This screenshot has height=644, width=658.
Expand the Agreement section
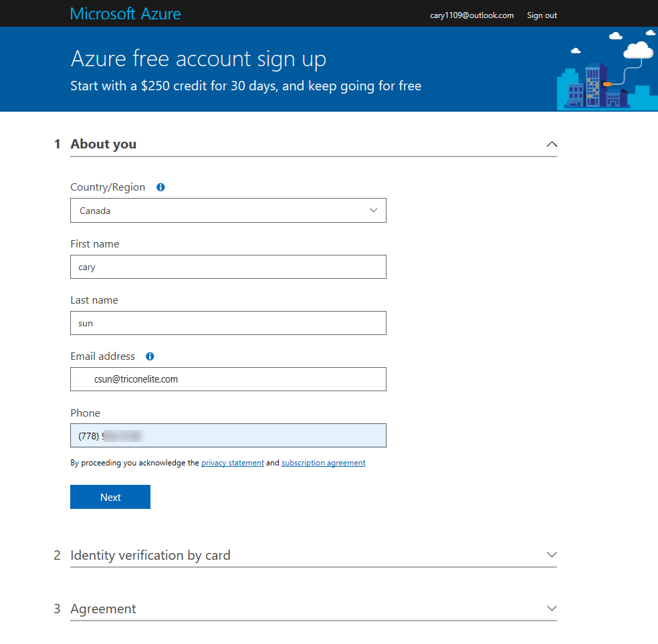point(552,608)
